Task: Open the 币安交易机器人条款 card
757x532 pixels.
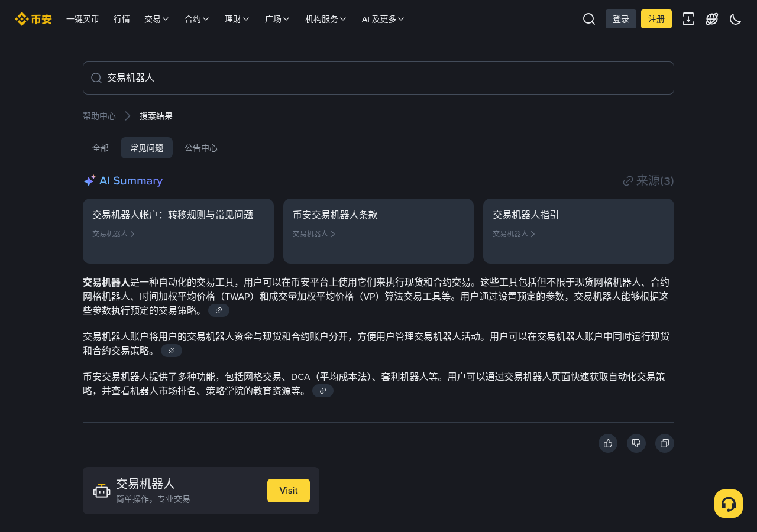Action: [378, 231]
